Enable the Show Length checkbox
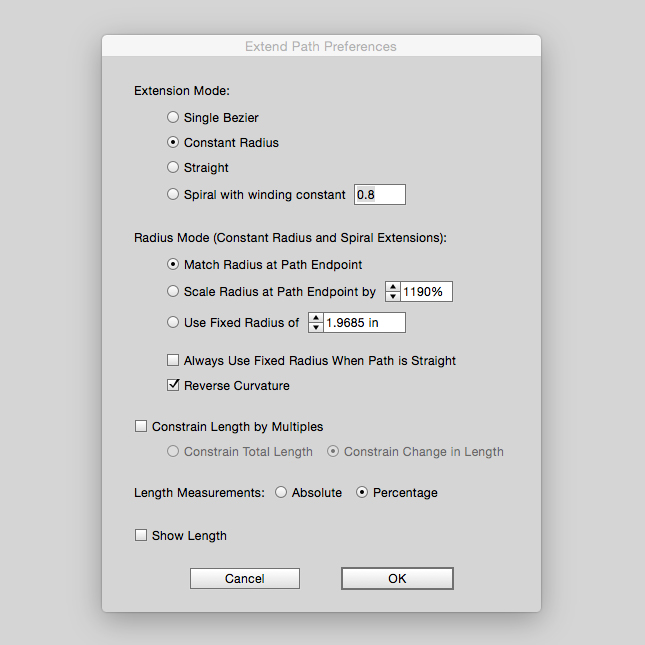This screenshot has height=645, width=645. [x=141, y=535]
